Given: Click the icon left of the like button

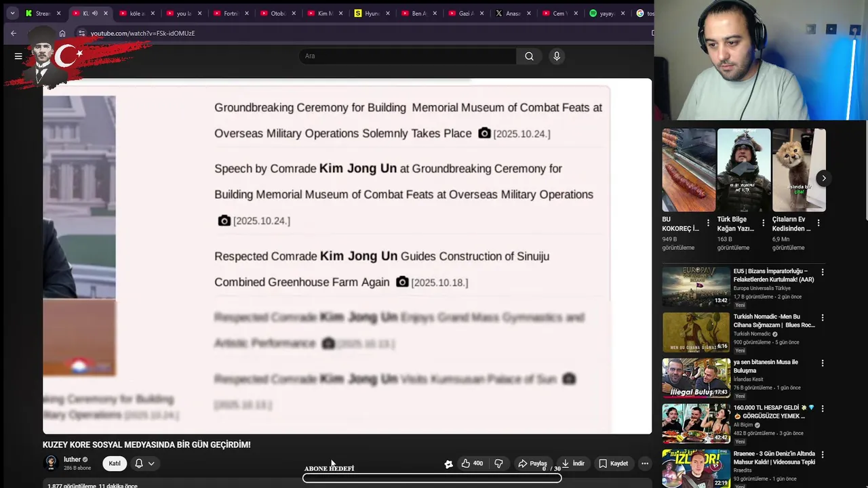Looking at the screenshot, I should 448,464.
